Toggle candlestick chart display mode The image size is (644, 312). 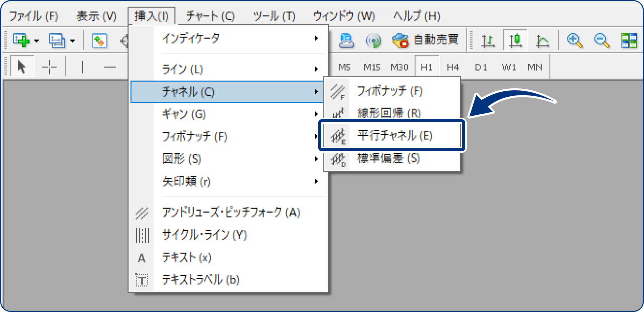[x=515, y=41]
